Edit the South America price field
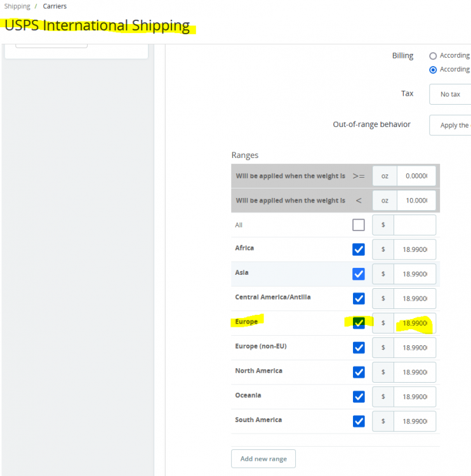This screenshot has height=476, width=471. click(415, 421)
